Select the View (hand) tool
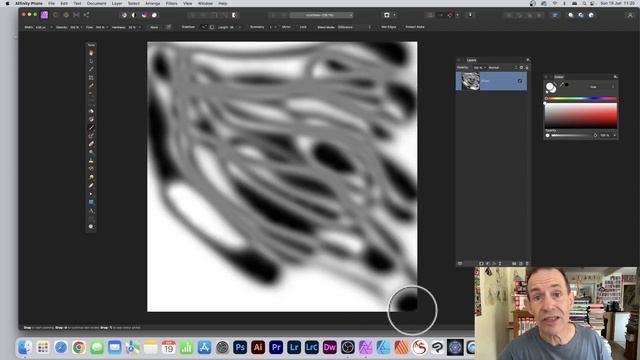Image resolution: width=640 pixels, height=360 pixels. click(x=91, y=53)
